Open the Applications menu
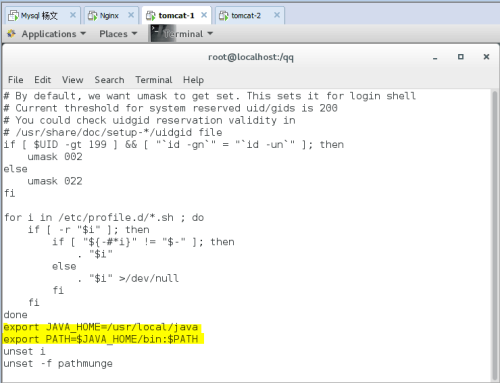The height and width of the screenshot is (383, 500). point(54,34)
